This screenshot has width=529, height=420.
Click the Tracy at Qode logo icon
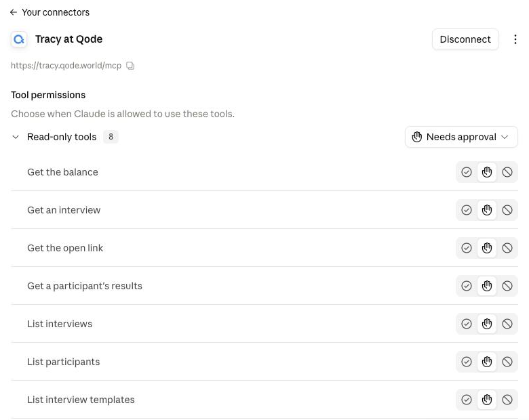point(19,39)
